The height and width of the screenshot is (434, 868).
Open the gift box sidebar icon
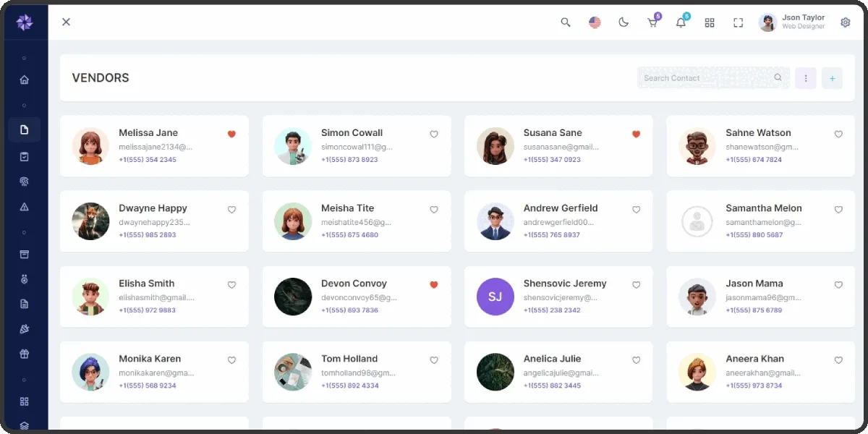25,354
